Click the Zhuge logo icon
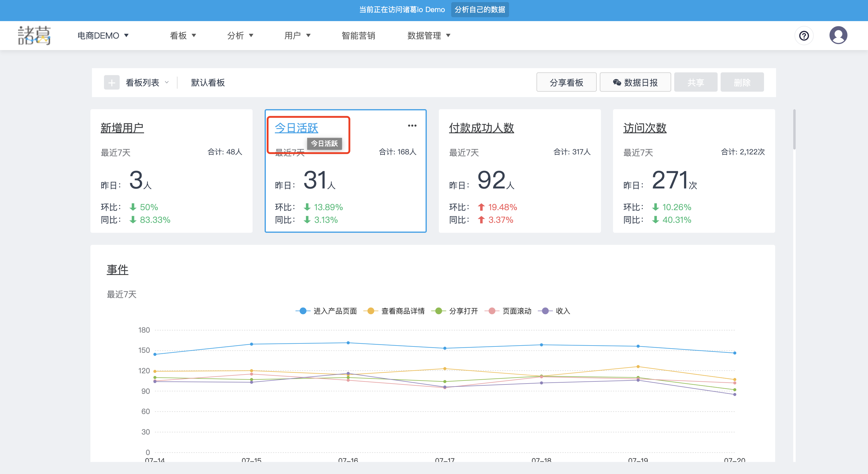Screen dimensions: 868x474 click(34, 35)
